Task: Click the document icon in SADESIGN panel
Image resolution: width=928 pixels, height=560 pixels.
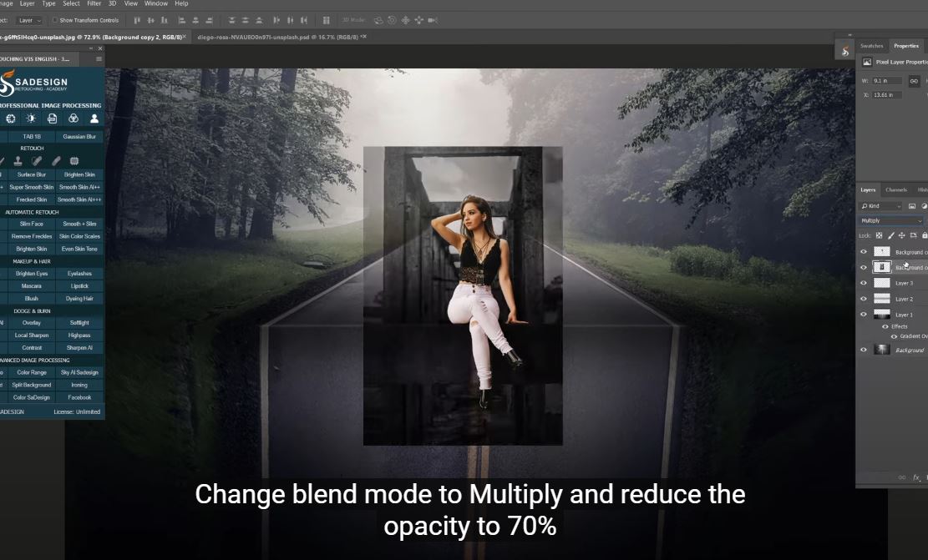Action: (x=52, y=119)
